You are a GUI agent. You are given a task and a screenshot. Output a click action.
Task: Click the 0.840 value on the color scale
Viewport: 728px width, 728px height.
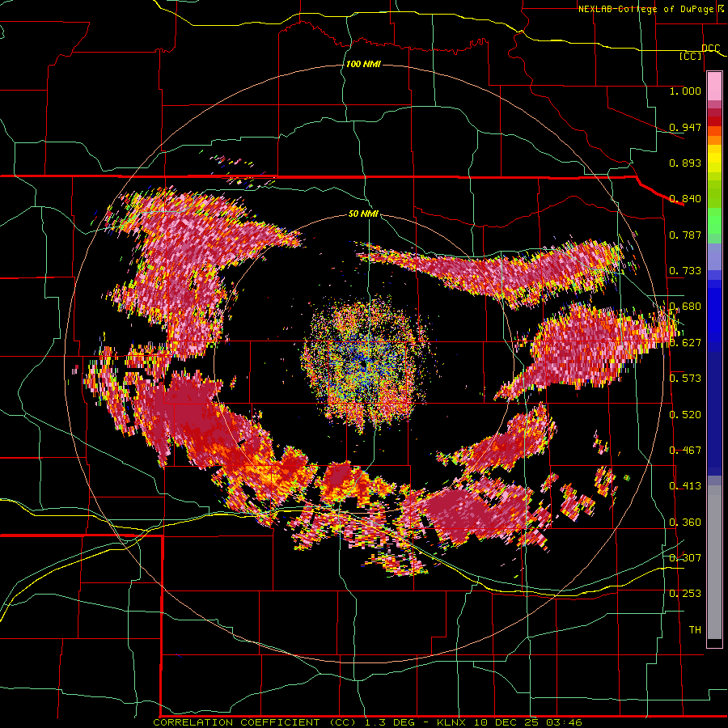[685, 199]
